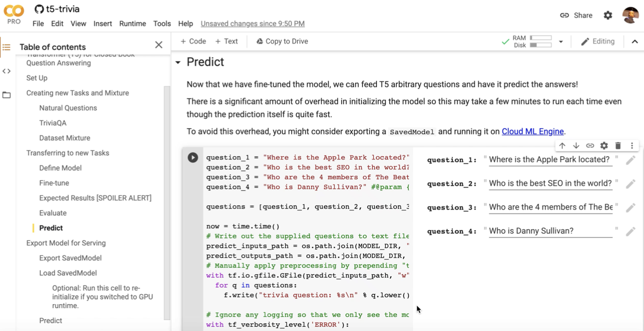Viewport: 644px width, 331px height.
Task: Open the table of contents sidebar icon
Action: click(x=7, y=47)
